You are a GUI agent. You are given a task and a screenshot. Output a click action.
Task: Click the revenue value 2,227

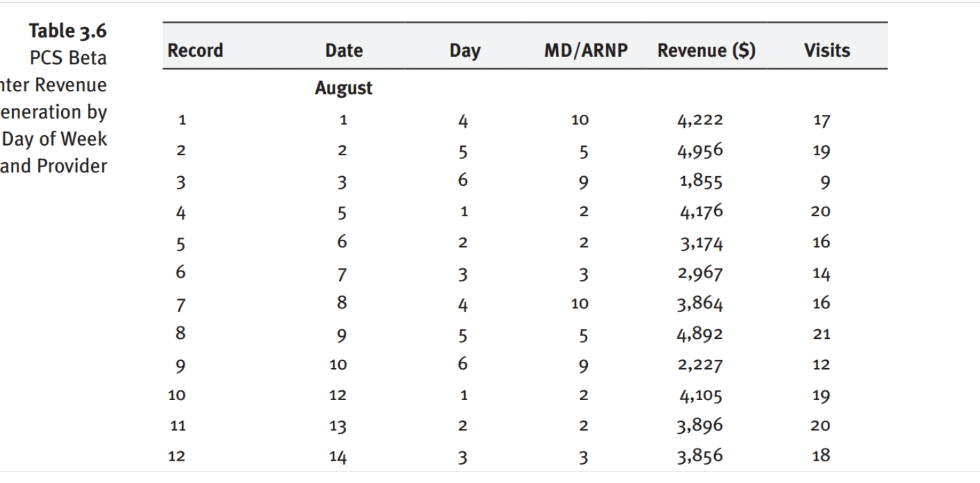[699, 365]
